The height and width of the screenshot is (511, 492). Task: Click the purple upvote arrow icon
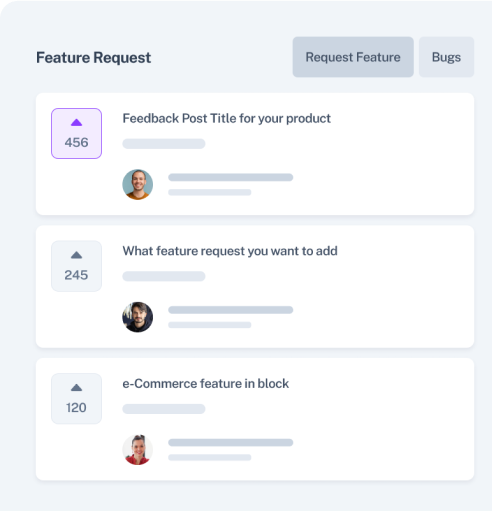[76, 122]
